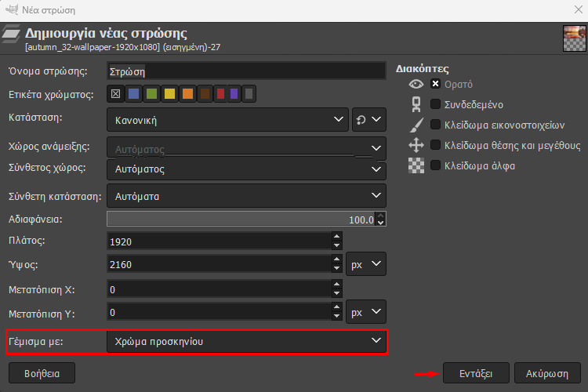The image size is (588, 392).
Task: Select the blue color label
Action: 133,94
